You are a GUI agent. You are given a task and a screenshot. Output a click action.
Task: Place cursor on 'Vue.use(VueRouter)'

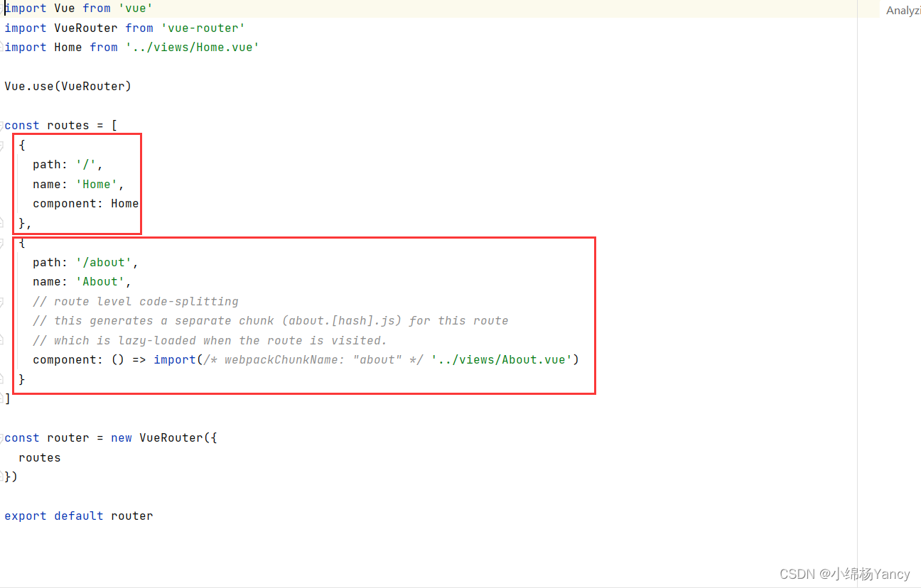coord(68,87)
